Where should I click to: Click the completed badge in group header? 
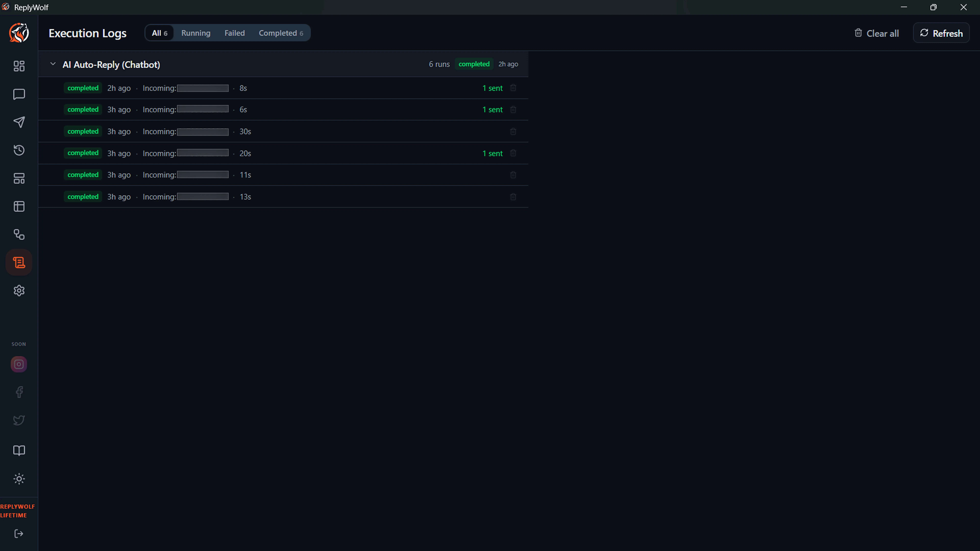(474, 64)
